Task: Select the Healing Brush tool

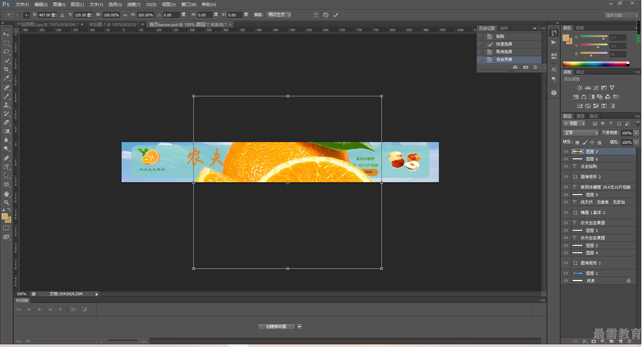Action: tap(6, 88)
